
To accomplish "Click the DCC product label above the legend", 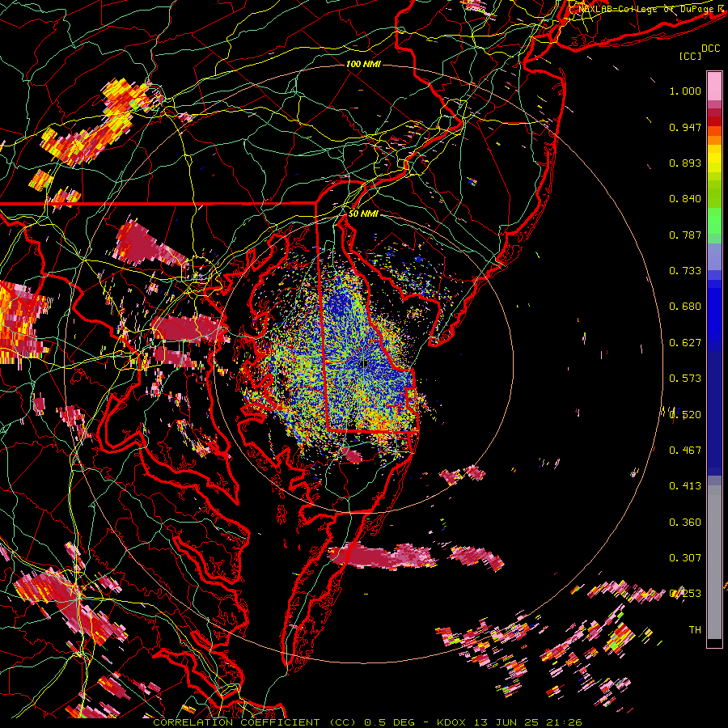I will point(711,49).
